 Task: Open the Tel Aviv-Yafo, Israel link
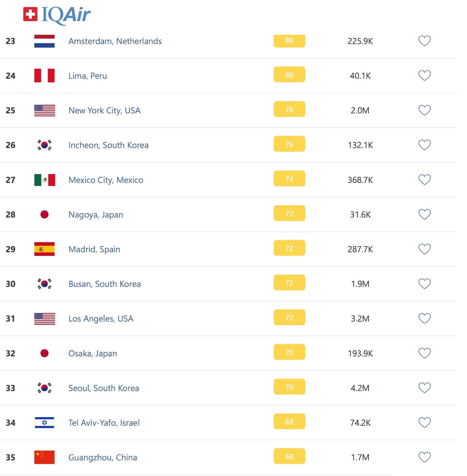point(104,423)
